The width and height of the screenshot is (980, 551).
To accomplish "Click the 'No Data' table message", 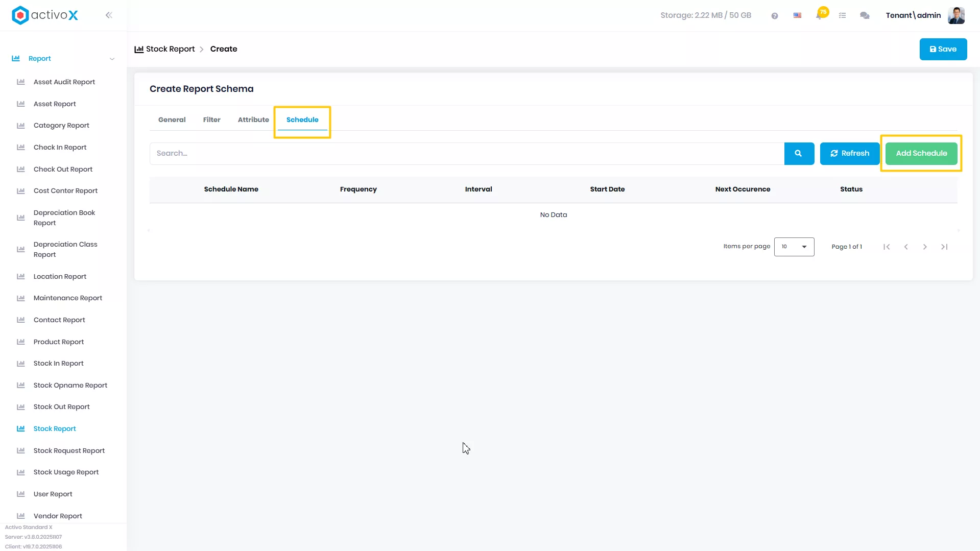I will point(554,215).
